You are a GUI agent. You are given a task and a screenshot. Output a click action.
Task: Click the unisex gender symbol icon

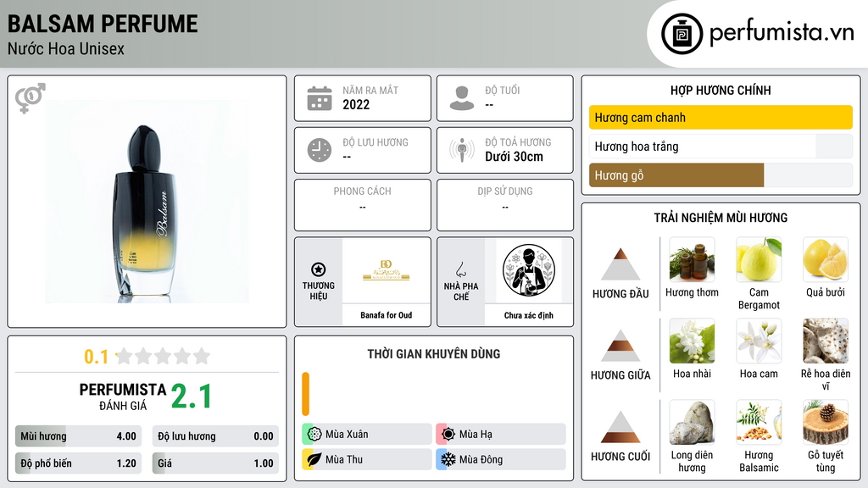31,98
